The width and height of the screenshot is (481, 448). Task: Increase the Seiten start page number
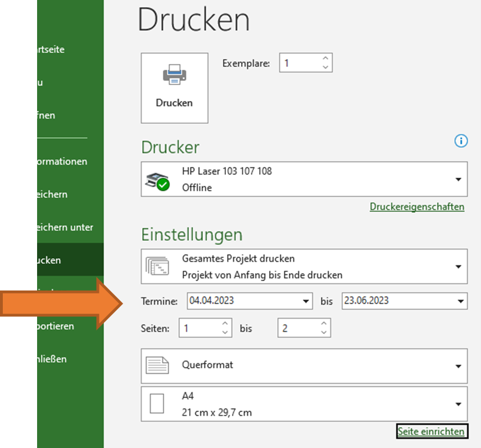point(225,324)
